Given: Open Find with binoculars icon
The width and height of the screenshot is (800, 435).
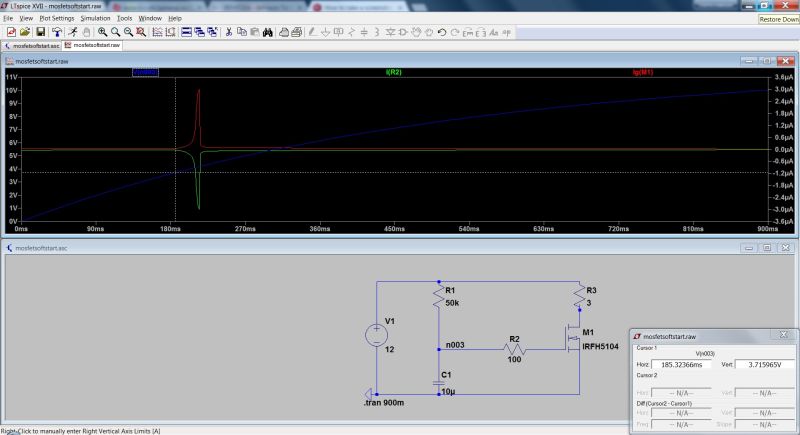Looking at the screenshot, I should click(x=268, y=32).
